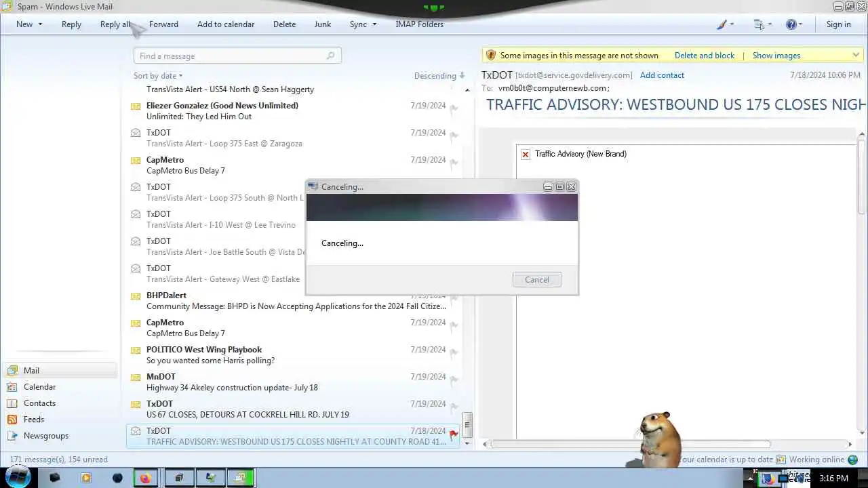The image size is (868, 488).
Task: Click the Show images link
Action: (x=776, y=56)
